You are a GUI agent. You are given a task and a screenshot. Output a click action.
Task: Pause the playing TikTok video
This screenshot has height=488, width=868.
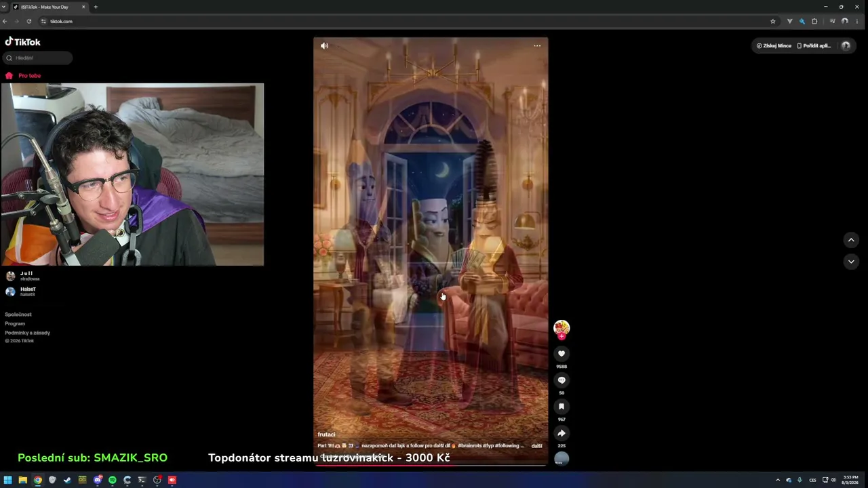tap(431, 251)
